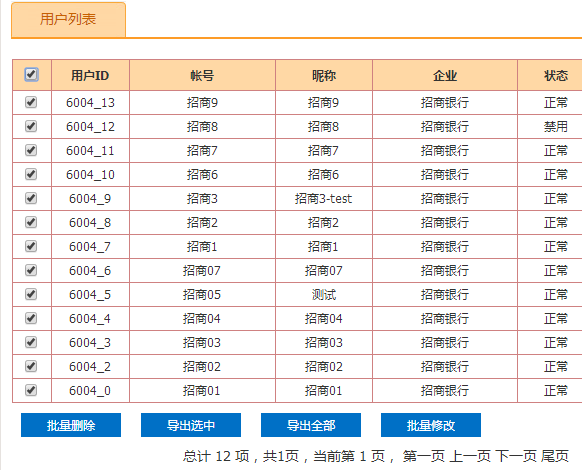Click the 导出选中 button
The width and height of the screenshot is (582, 470).
pos(191,425)
